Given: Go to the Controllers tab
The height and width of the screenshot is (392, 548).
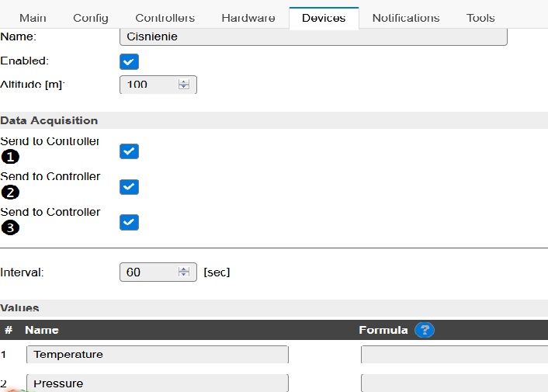Looking at the screenshot, I should point(165,18).
